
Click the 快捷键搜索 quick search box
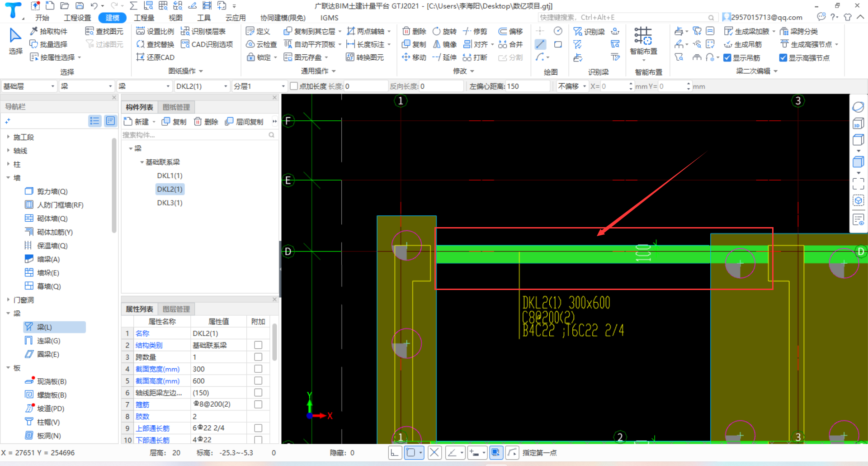(x=627, y=17)
